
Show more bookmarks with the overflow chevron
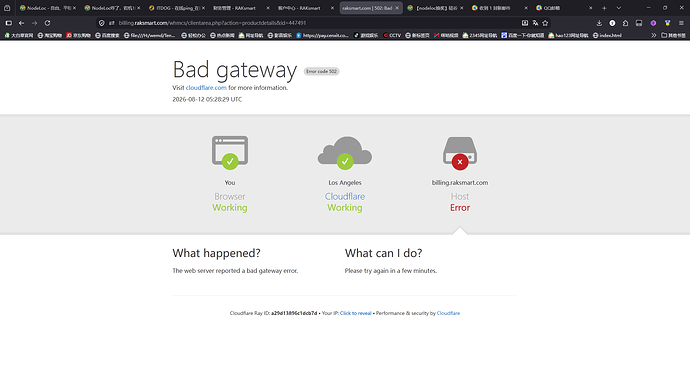pos(653,35)
